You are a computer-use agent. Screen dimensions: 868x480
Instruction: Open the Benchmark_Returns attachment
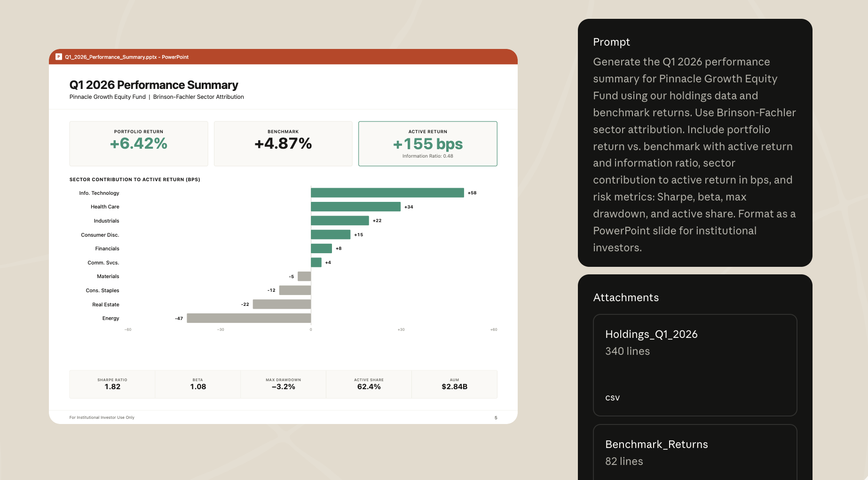tap(695, 452)
